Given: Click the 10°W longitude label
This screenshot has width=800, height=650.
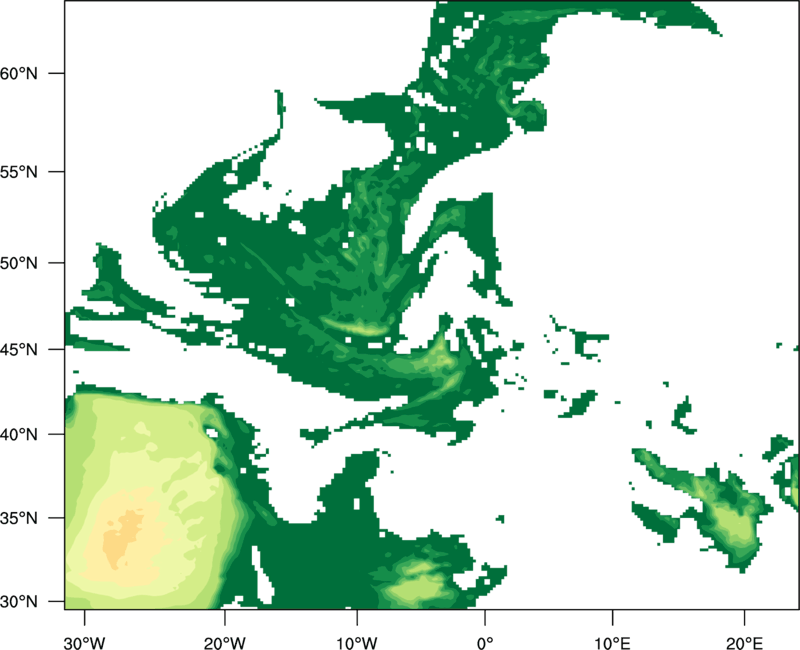Looking at the screenshot, I should point(357,643).
